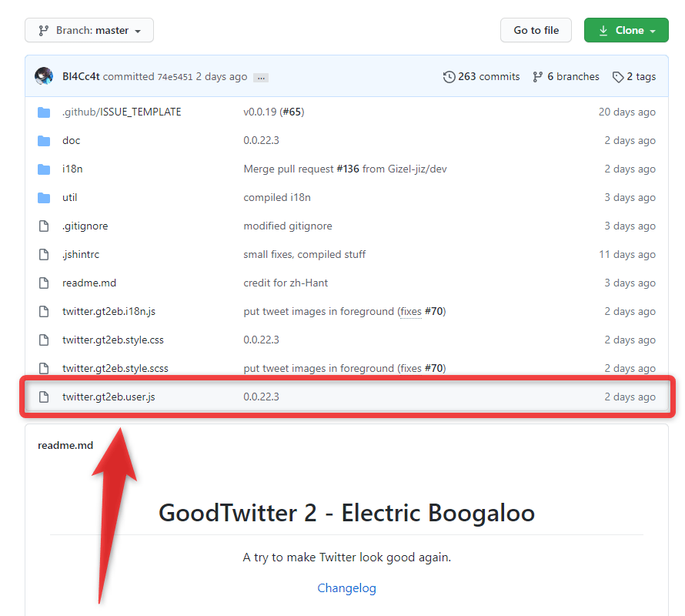
Task: Click the branch icon in Branch selector
Action: (43, 31)
